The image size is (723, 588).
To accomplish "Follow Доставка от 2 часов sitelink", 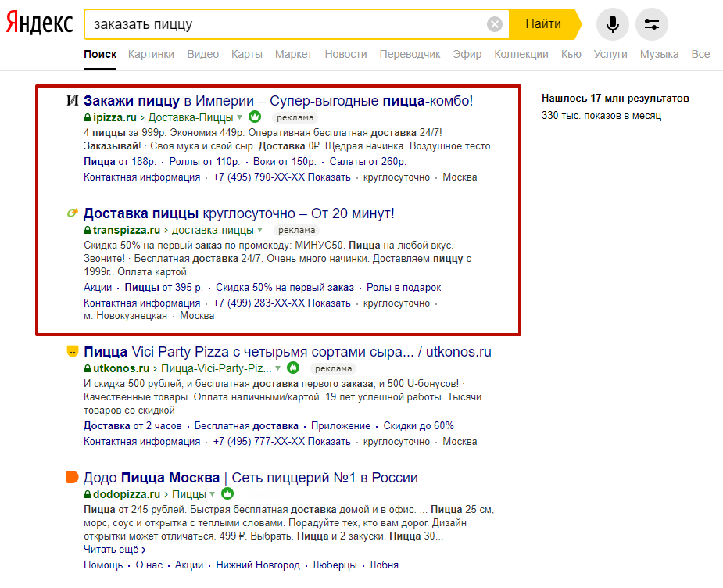I will tap(132, 426).
